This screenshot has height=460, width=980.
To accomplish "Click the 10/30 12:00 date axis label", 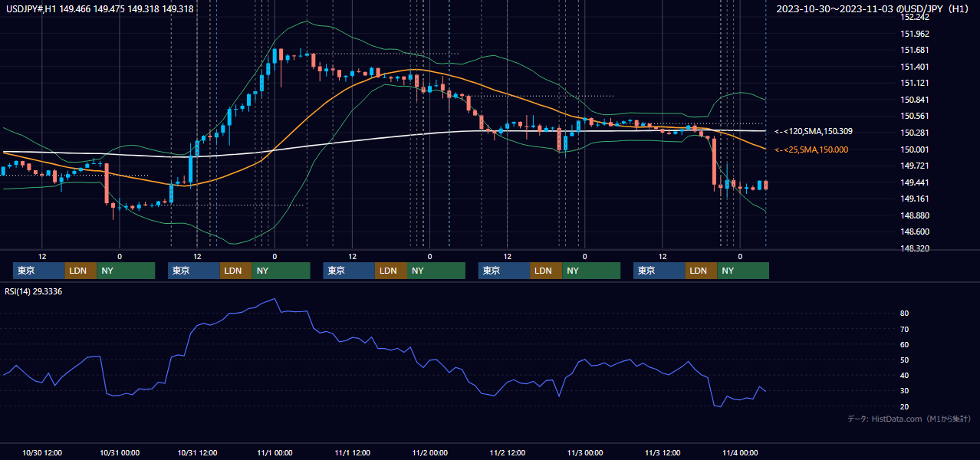I will pyautogui.click(x=42, y=453).
